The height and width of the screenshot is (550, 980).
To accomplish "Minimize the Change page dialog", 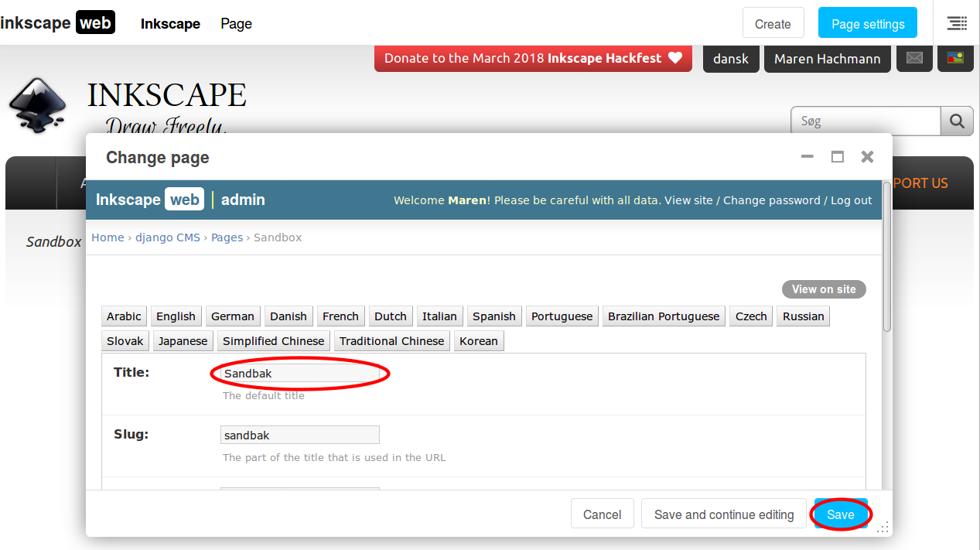I will tap(807, 157).
